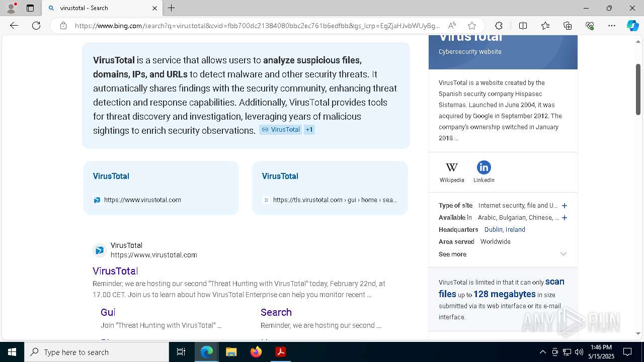Viewport: 644px width, 362px height.
Task: Open a new tab with plus
Action: click(172, 8)
